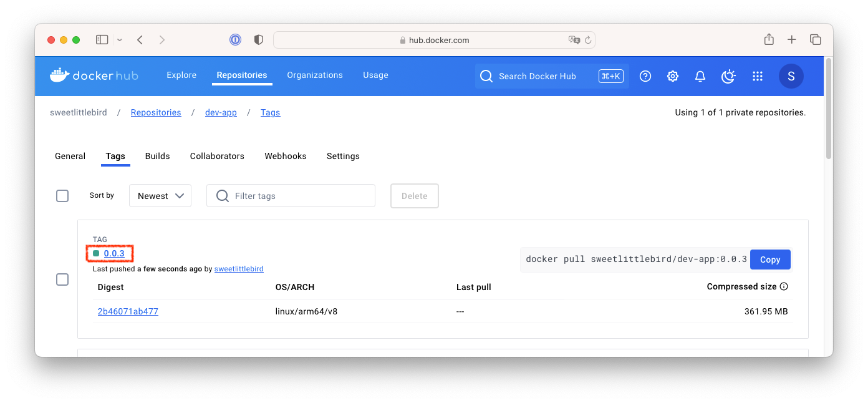
Task: Click the Safari share icon
Action: (x=769, y=39)
